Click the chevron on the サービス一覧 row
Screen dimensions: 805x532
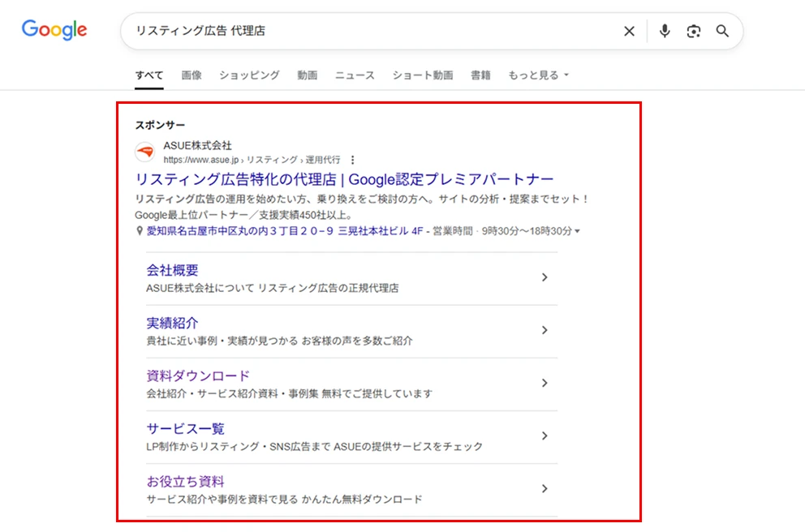pyautogui.click(x=545, y=436)
